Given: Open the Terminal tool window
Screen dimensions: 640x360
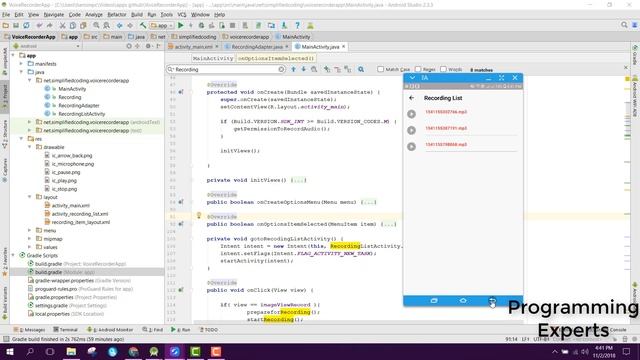Looking at the screenshot, I should pos(65,330).
